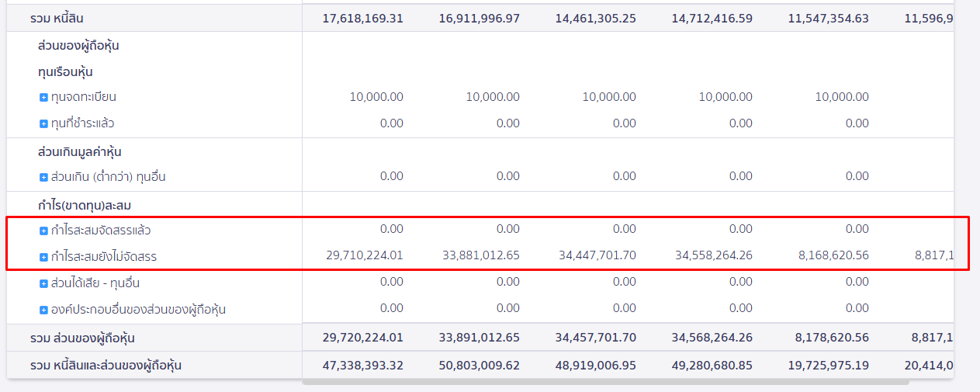Click the value 14,461,305.25
Image resolution: width=980 pixels, height=392 pixels.
pyautogui.click(x=596, y=18)
